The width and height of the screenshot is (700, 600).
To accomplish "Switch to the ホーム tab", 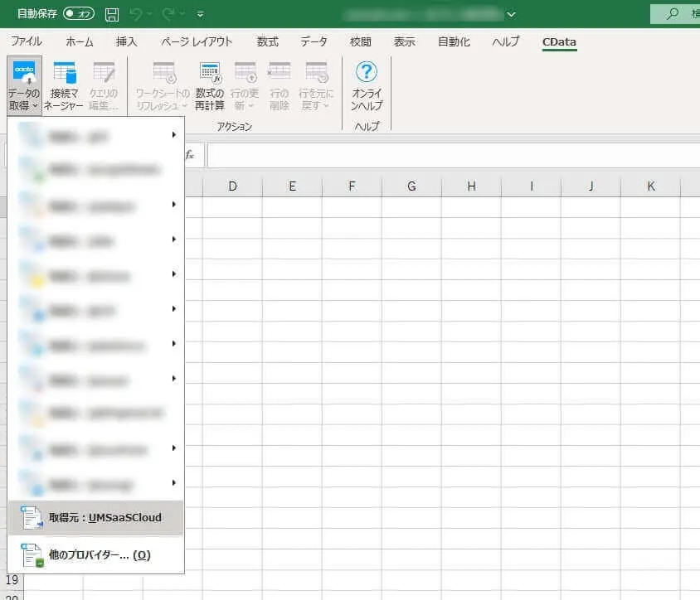I will coord(80,41).
